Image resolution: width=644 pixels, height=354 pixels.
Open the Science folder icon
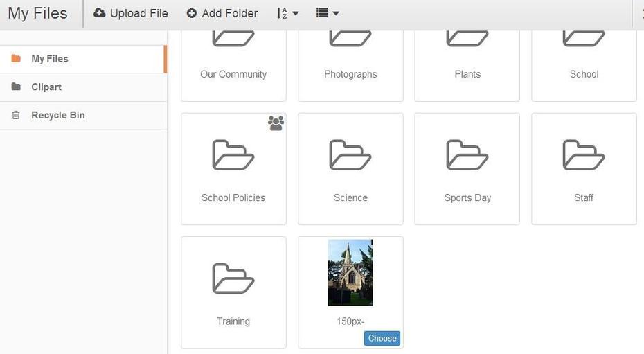coord(350,154)
